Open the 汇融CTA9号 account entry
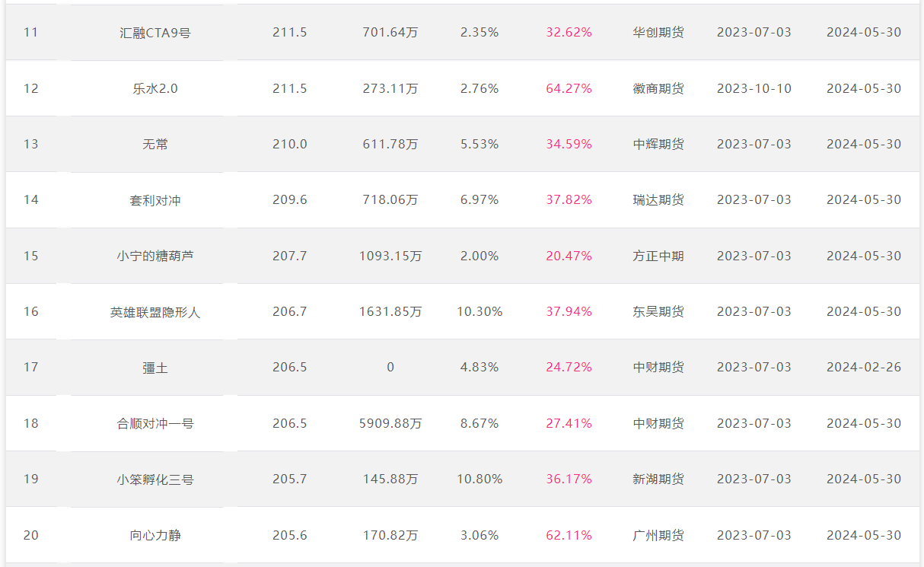This screenshot has width=924, height=567. click(x=155, y=33)
